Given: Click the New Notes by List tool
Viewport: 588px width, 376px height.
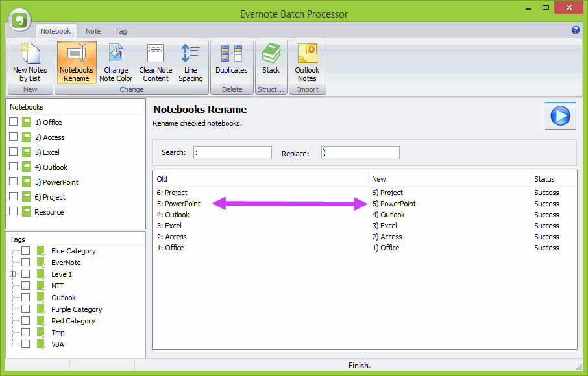Looking at the screenshot, I should tap(30, 62).
